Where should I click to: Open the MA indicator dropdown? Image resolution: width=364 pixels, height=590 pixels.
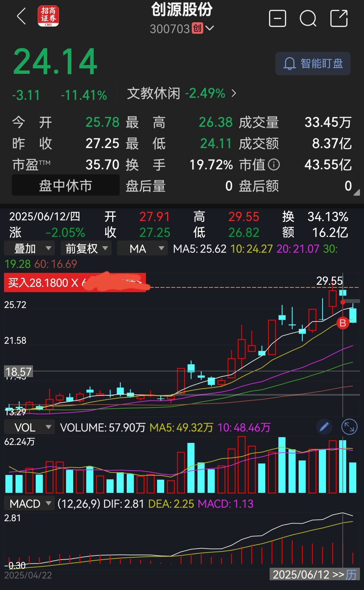pyautogui.click(x=142, y=249)
